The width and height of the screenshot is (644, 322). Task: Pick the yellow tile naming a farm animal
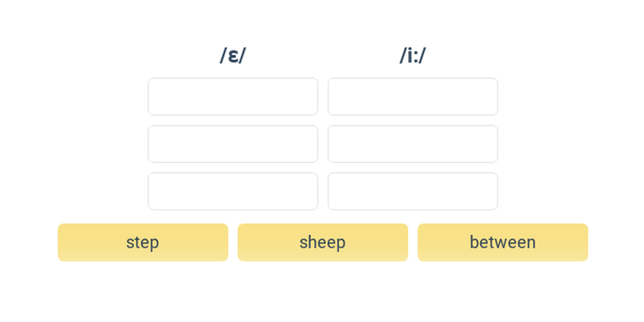tap(323, 242)
